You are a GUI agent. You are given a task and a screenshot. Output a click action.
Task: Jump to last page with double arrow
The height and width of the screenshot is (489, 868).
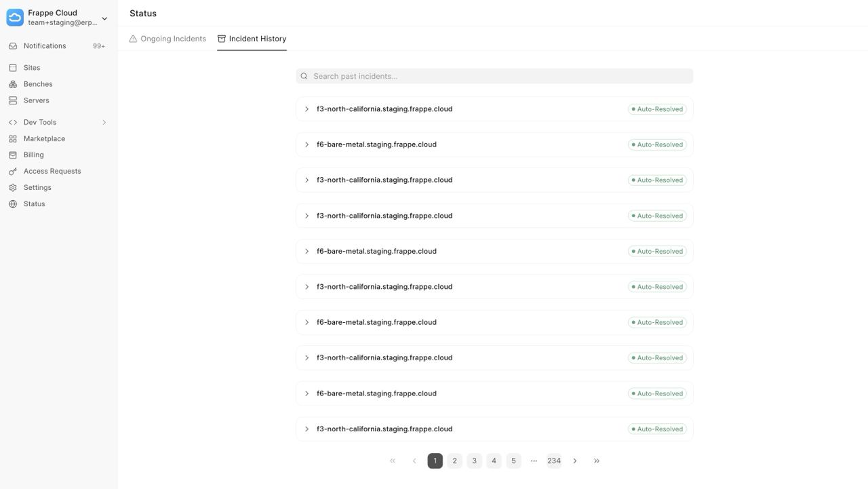(597, 461)
